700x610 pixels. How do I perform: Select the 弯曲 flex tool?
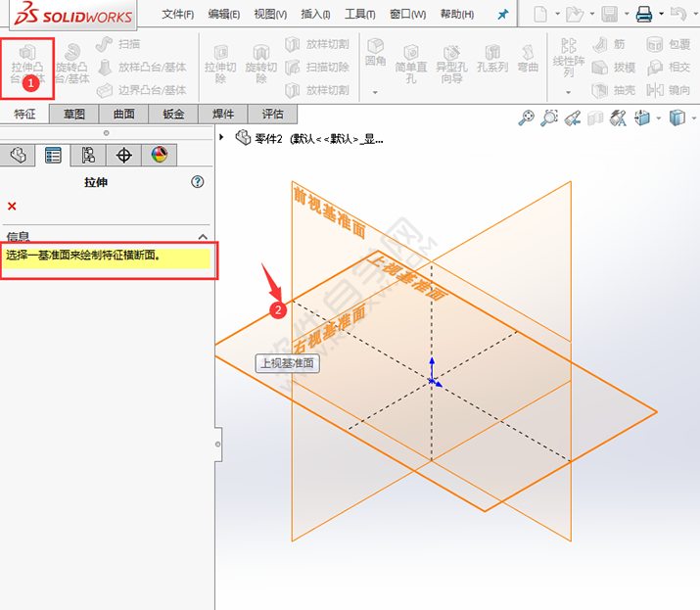(x=528, y=59)
